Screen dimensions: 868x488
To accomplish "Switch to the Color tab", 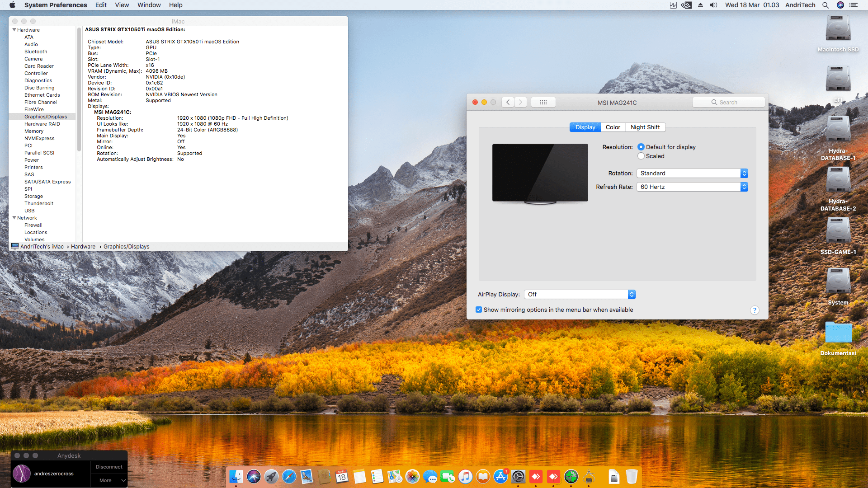I will pyautogui.click(x=613, y=127).
